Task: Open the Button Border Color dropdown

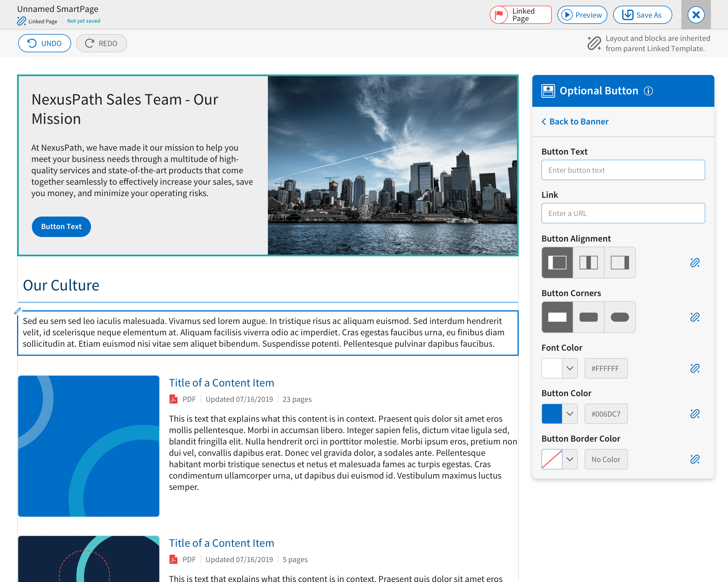Action: click(570, 459)
